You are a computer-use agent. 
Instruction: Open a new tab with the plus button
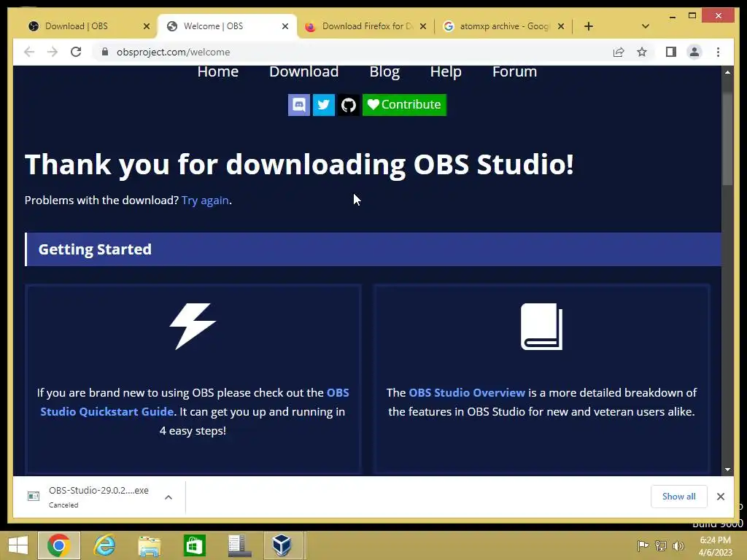tap(589, 26)
